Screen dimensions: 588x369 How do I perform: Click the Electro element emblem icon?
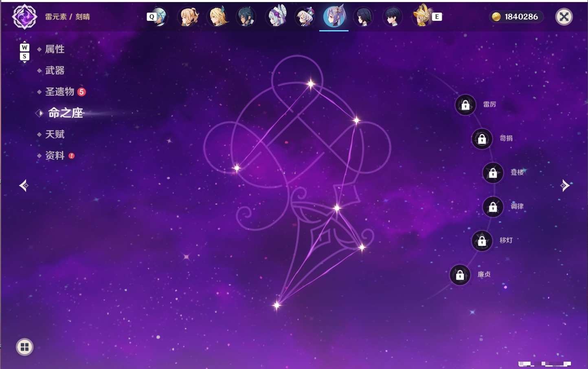24,17
